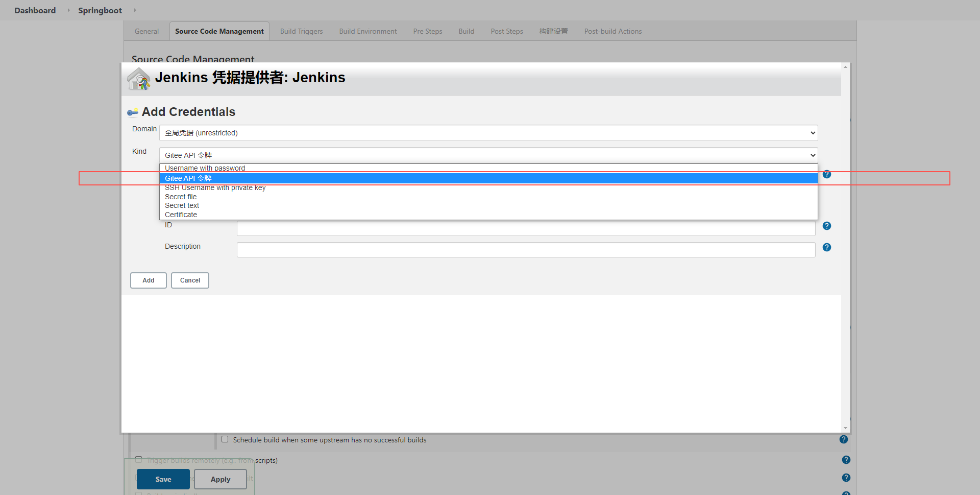Open help icon for the Description field

(827, 247)
